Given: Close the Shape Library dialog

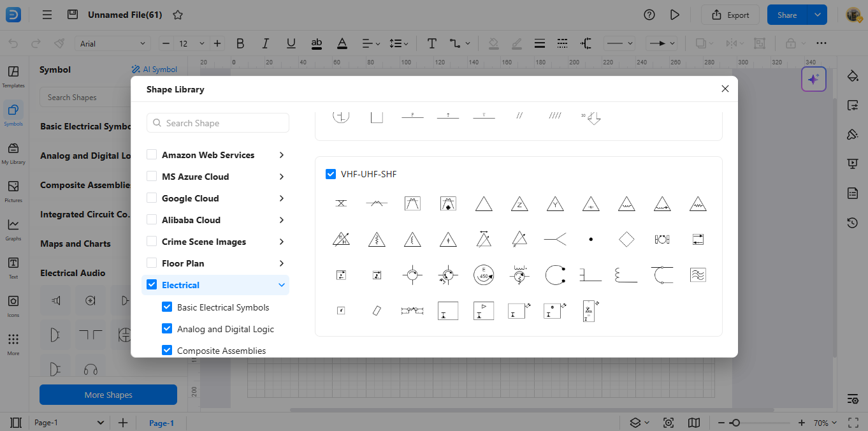Looking at the screenshot, I should [x=725, y=89].
